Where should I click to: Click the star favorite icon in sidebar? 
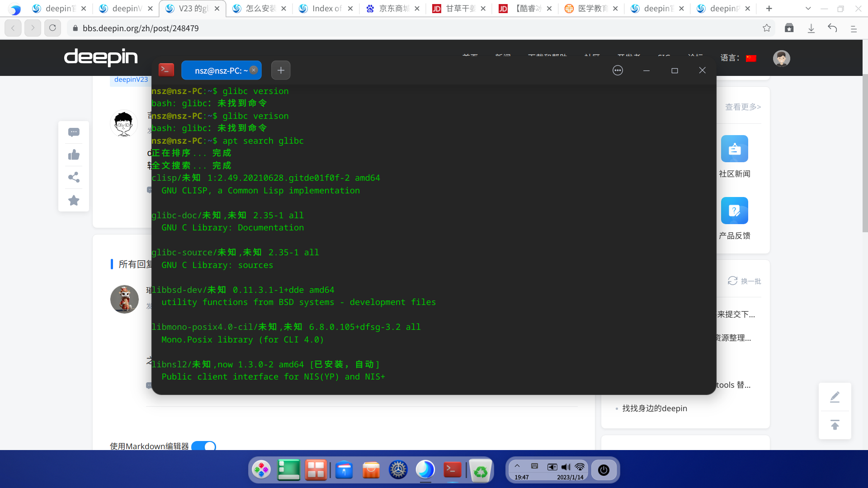[x=74, y=200]
